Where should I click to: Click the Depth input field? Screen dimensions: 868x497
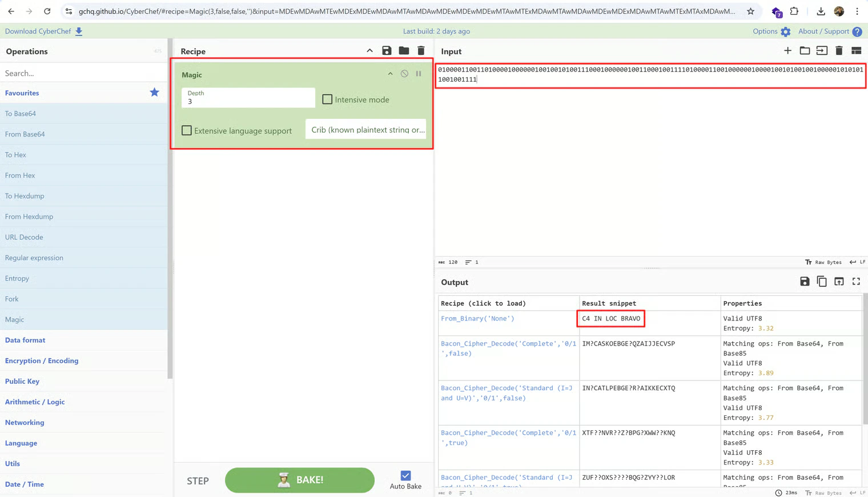248,97
